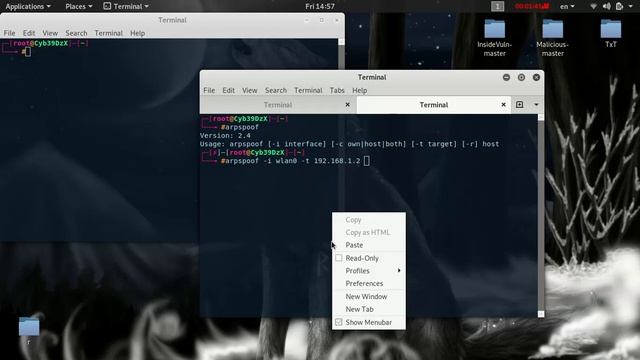Open the desktop folder labeled r
The image size is (640, 360).
pos(29,330)
